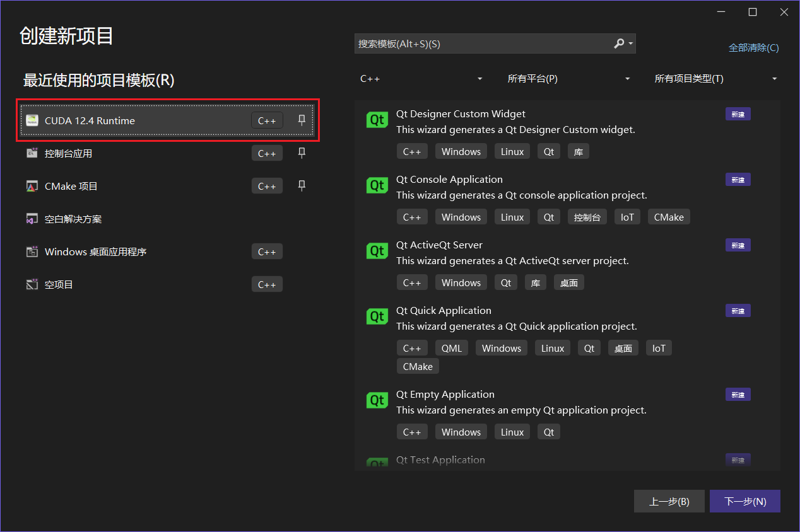The height and width of the screenshot is (532, 800).
Task: Click the Next step (下一步) button
Action: click(x=744, y=502)
